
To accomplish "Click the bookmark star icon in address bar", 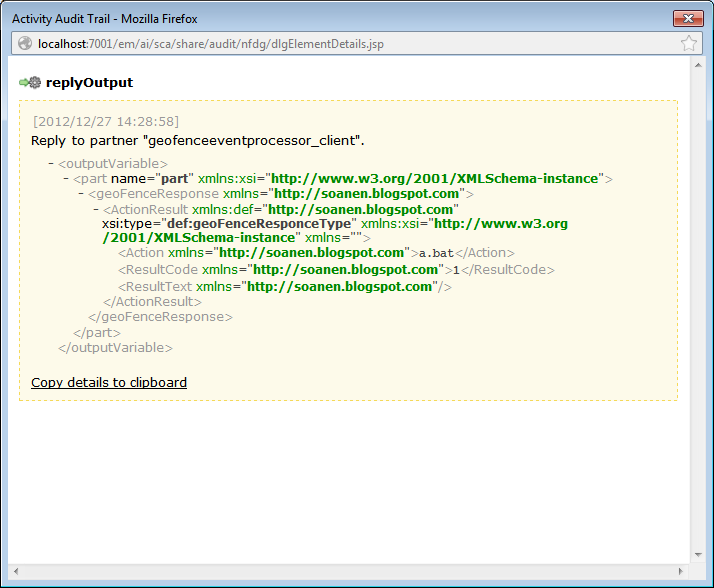I will pos(688,44).
